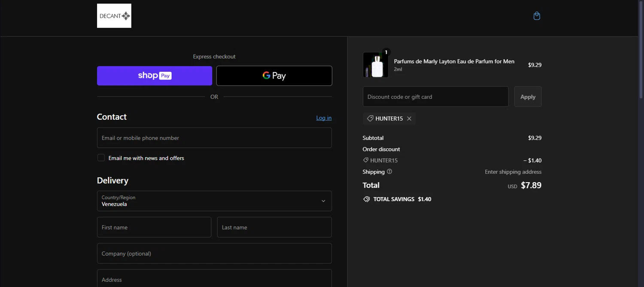This screenshot has width=644, height=287.
Task: Click the Address field
Action: 214,278
